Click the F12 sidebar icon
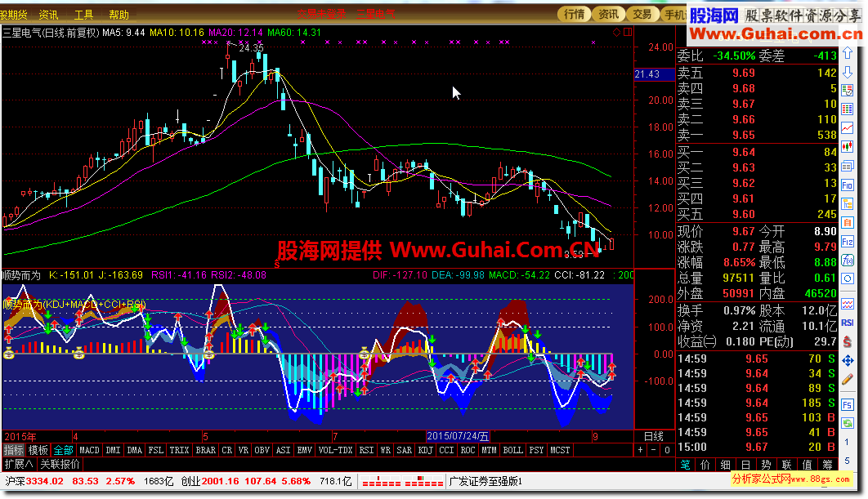Viewport: 868px width, 499px height. pos(848,242)
